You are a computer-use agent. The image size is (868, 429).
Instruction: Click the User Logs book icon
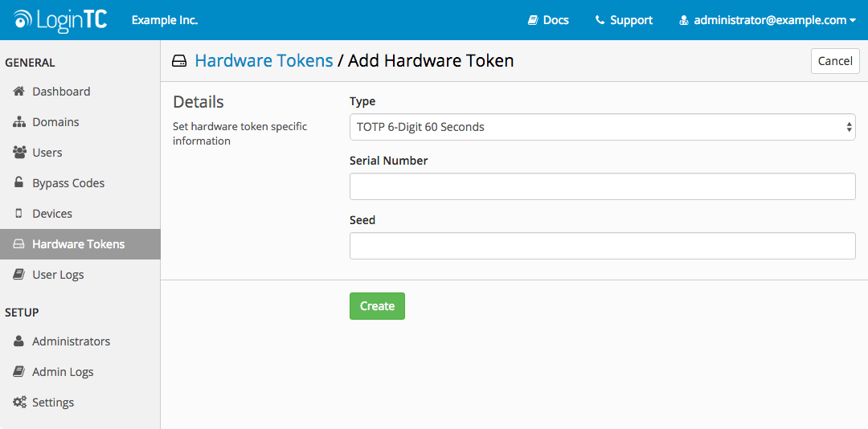click(19, 275)
